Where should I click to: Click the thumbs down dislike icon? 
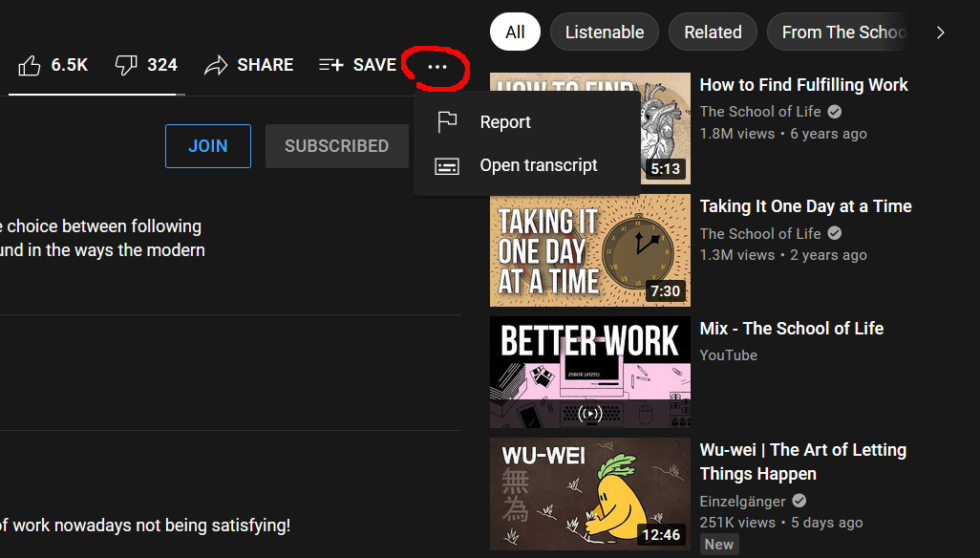click(x=126, y=65)
